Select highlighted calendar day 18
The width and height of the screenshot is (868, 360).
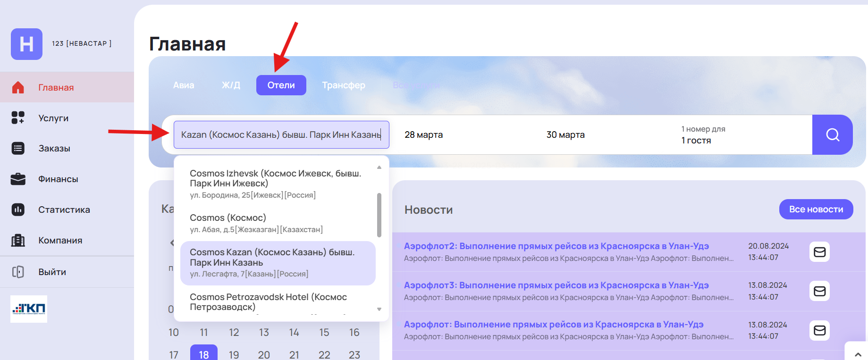[x=204, y=353]
